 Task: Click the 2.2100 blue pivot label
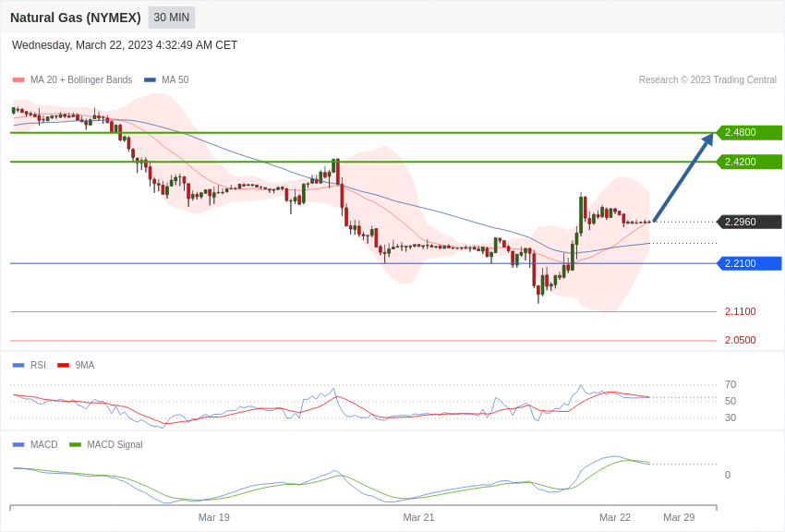point(749,263)
